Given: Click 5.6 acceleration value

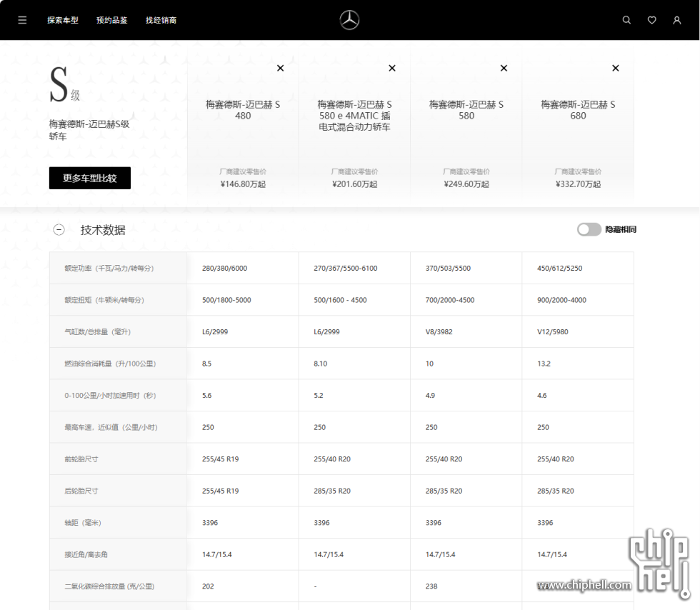Looking at the screenshot, I should pos(206,396).
